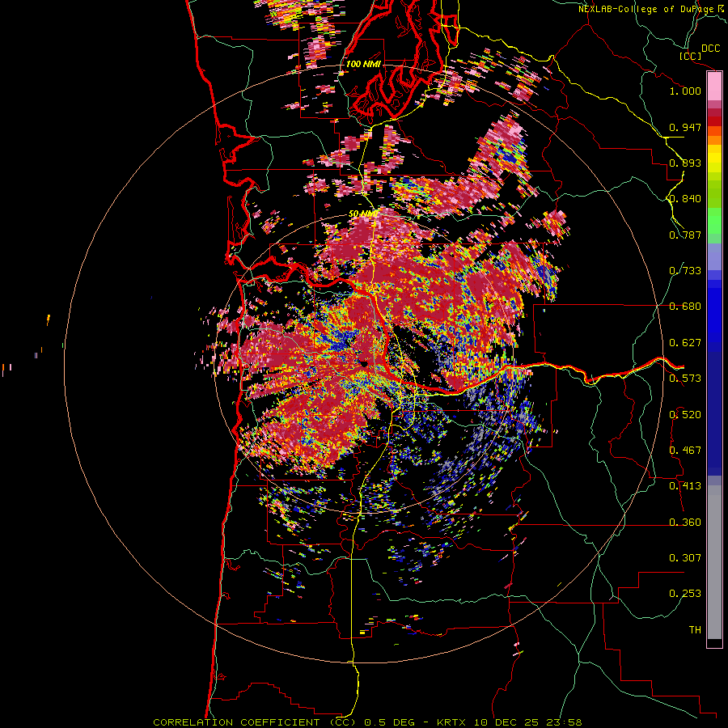
Task: Click the 0.520 scale value
Action: (x=685, y=415)
